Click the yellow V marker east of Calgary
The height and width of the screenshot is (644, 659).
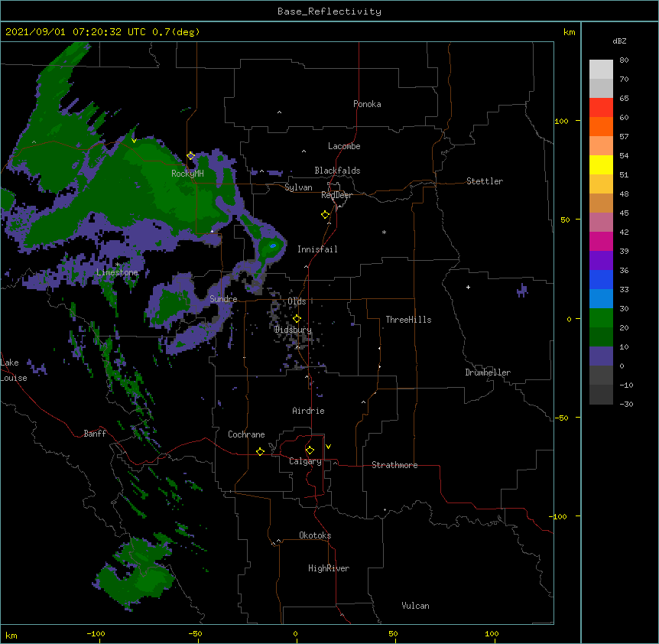point(328,447)
